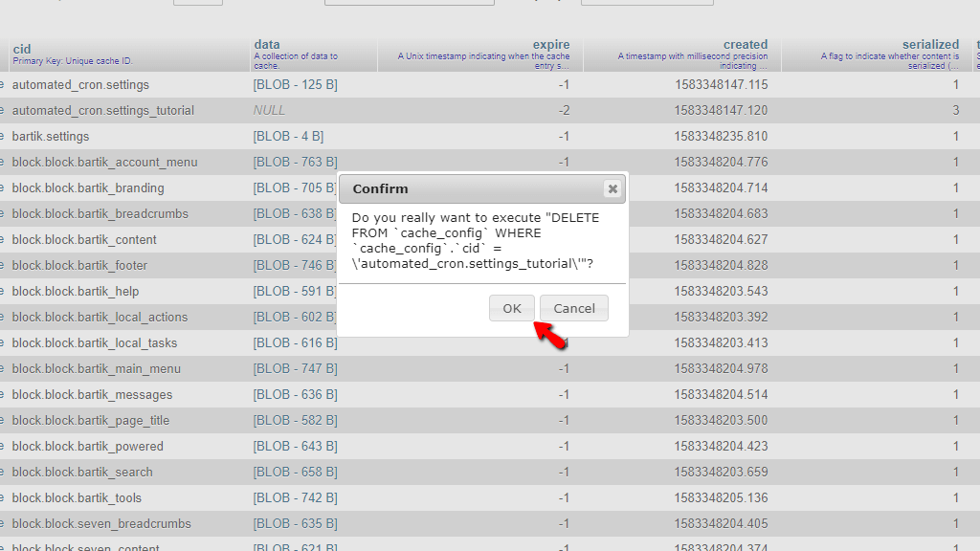Open the [BLOB - 742 B] data value
980x551 pixels.
[295, 498]
